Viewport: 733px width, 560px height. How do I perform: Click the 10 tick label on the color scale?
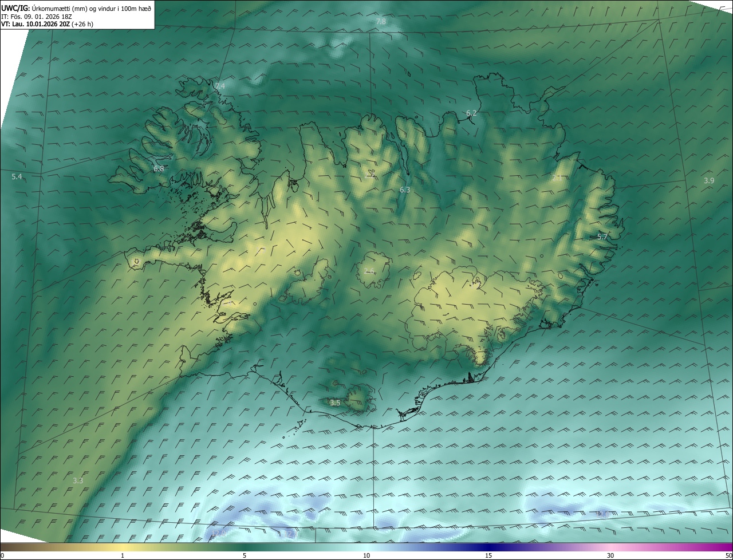[366, 555]
